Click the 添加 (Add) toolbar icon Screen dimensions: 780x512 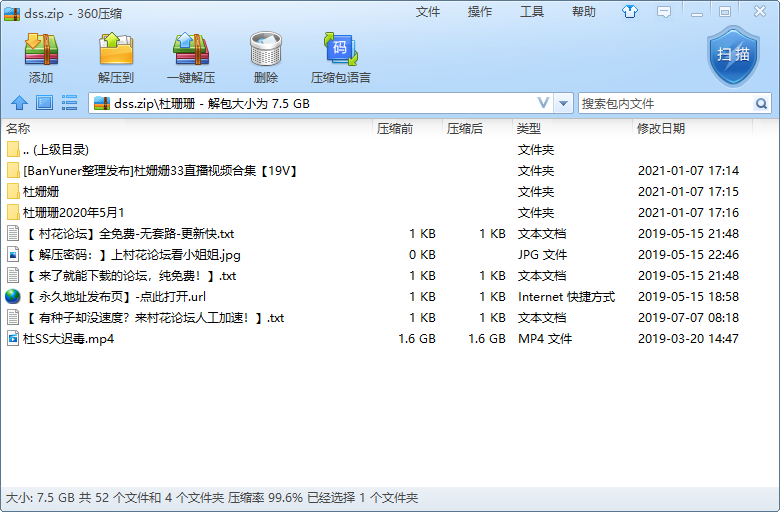tap(41, 49)
